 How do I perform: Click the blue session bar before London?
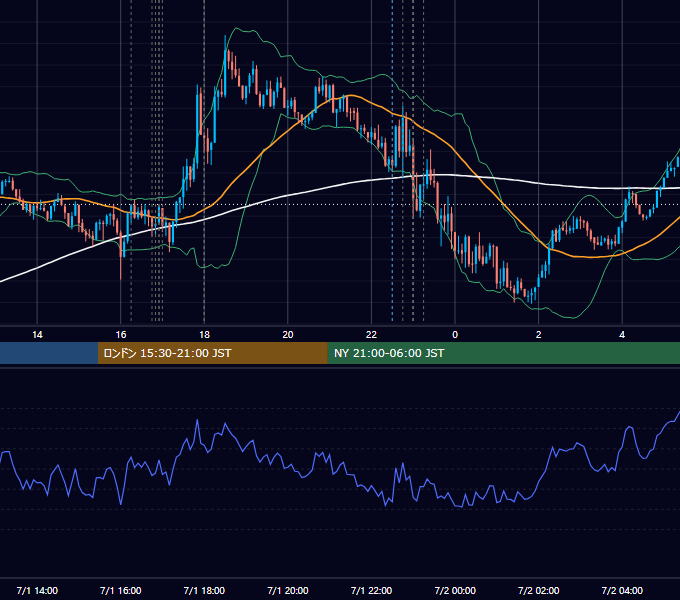pos(49,353)
